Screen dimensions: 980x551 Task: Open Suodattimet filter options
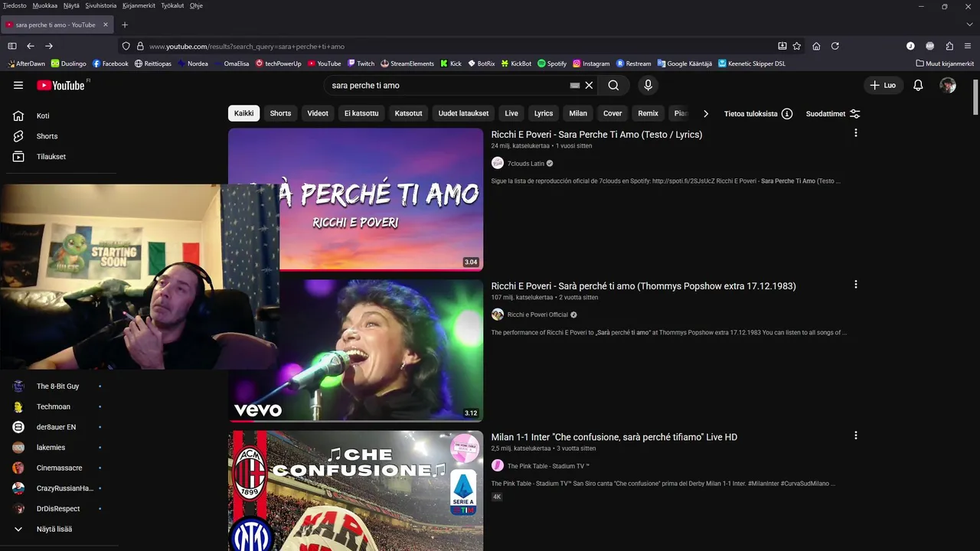pyautogui.click(x=833, y=113)
